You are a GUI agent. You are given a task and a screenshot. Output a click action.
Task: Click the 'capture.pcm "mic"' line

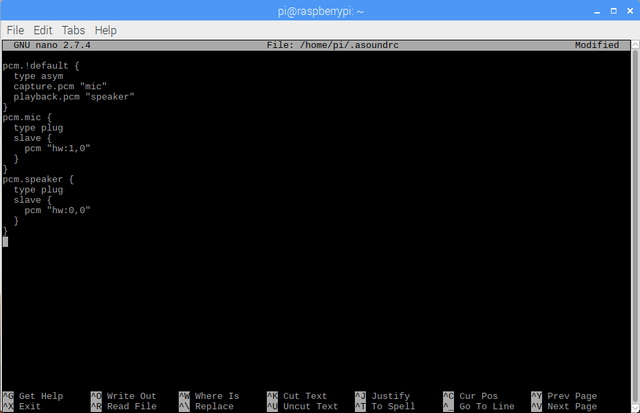point(60,87)
